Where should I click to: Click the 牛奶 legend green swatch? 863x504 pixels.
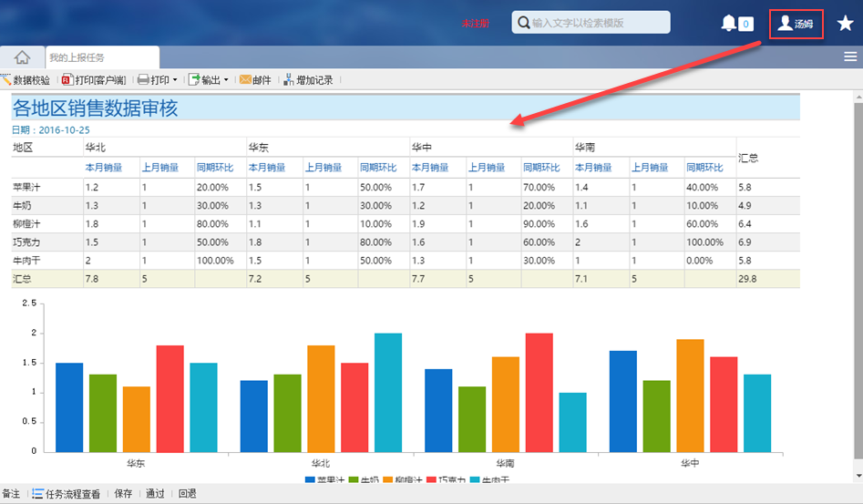pos(354,479)
